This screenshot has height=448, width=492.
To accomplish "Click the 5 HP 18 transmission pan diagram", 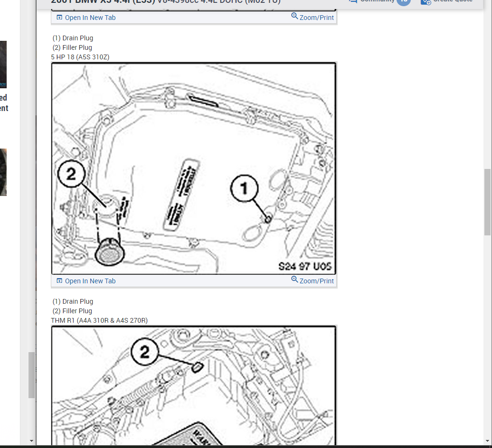I will 194,168.
